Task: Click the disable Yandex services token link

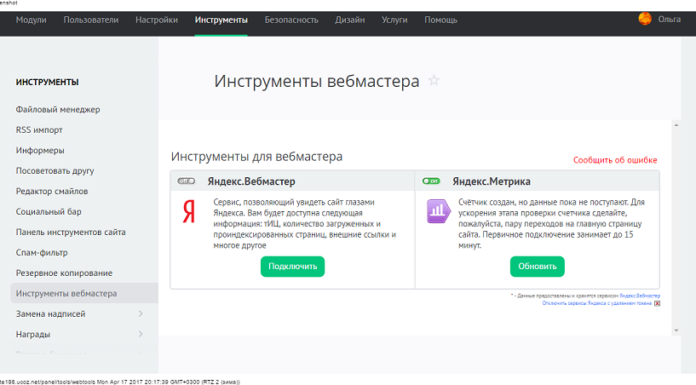Action: 597,303
